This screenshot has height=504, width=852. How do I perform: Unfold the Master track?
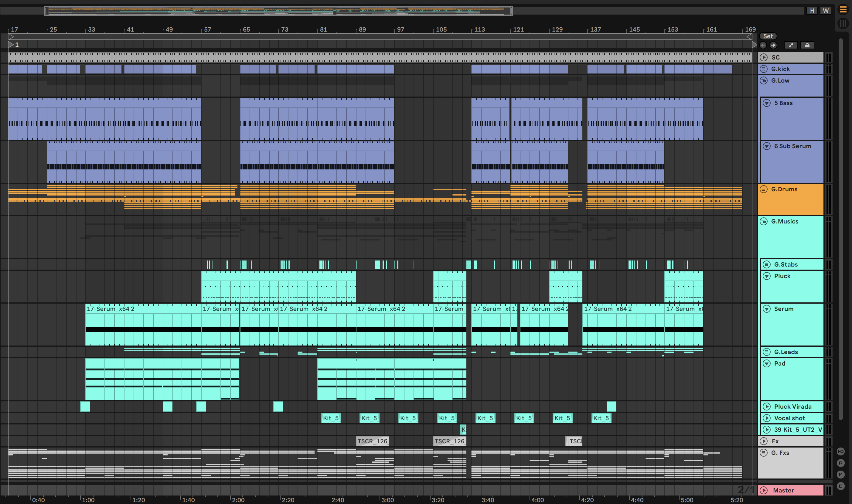point(764,490)
